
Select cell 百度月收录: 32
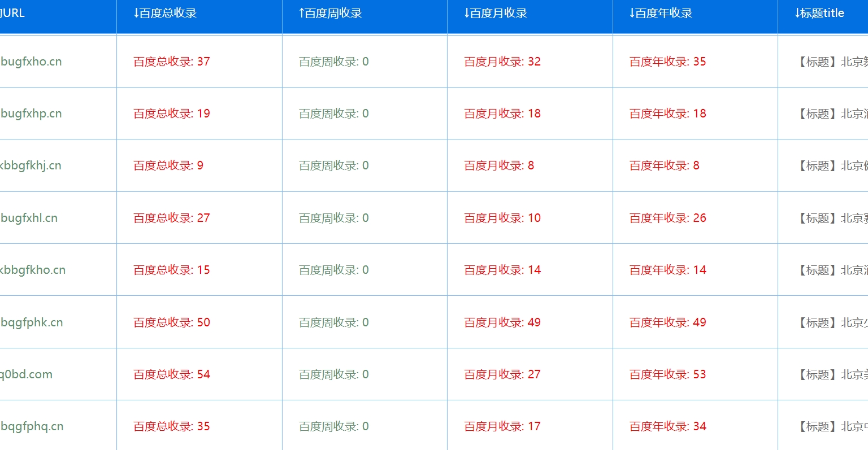coord(502,62)
